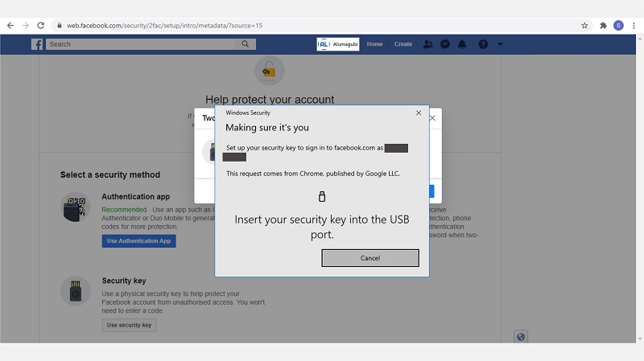Screen dimensions: 644x361
Task: Click 'Help protect your account' heading
Action: tap(270, 99)
